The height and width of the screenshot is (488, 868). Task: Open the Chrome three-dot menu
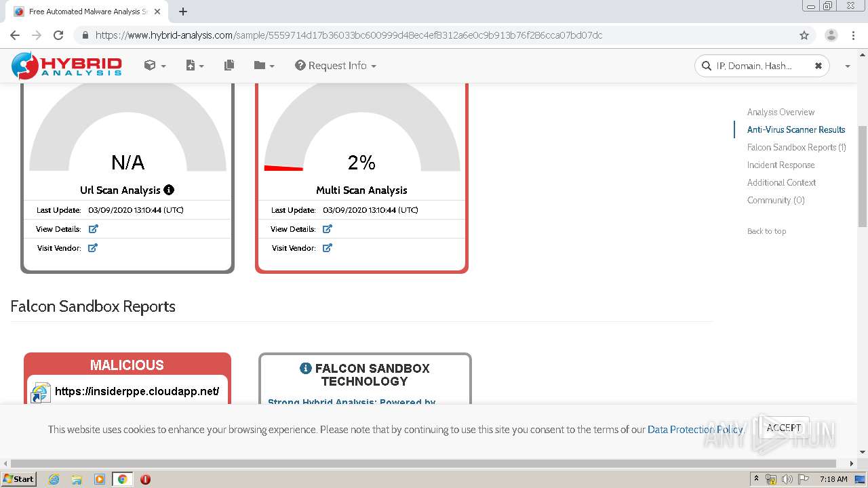[x=852, y=35]
